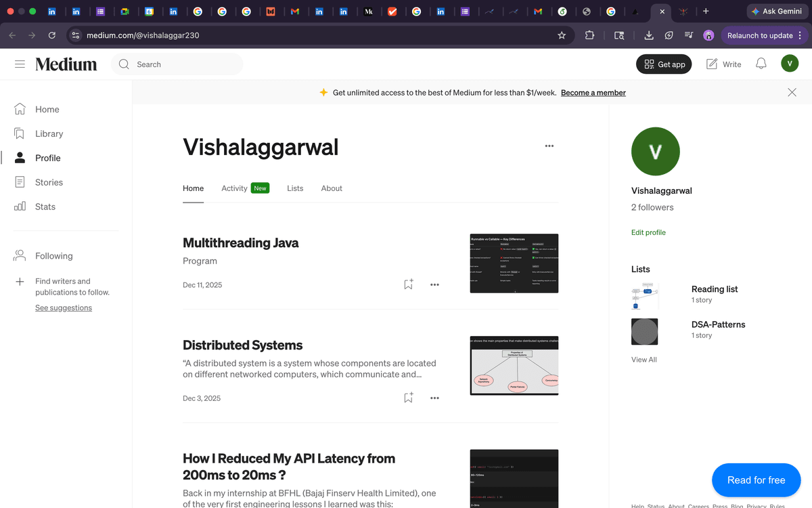This screenshot has height=508, width=812.
Task: Click the large profile avatar picture
Action: pos(656,152)
